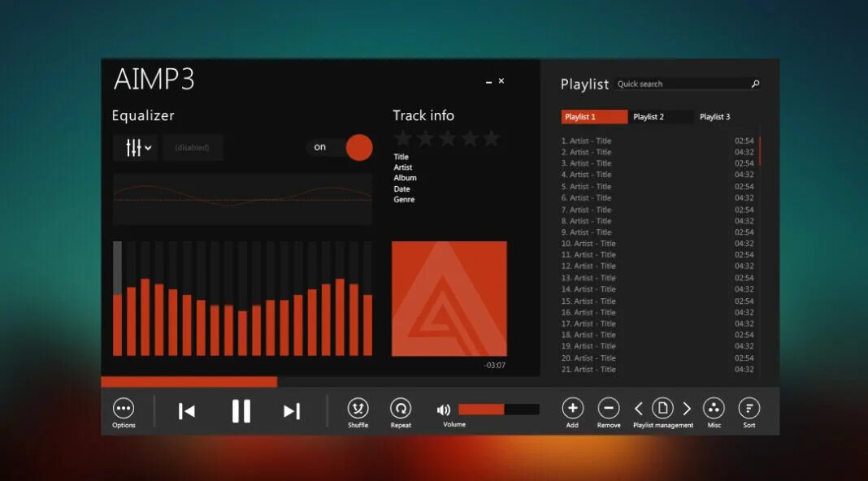Rate track with first star
Image resolution: width=868 pixels, height=481 pixels.
pos(403,138)
